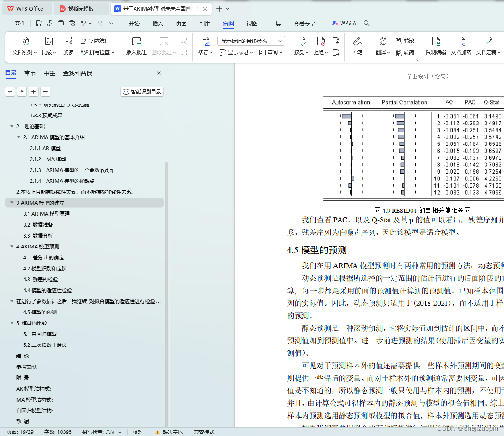Open the new tab dropdown arrow beside plus

point(228,8)
